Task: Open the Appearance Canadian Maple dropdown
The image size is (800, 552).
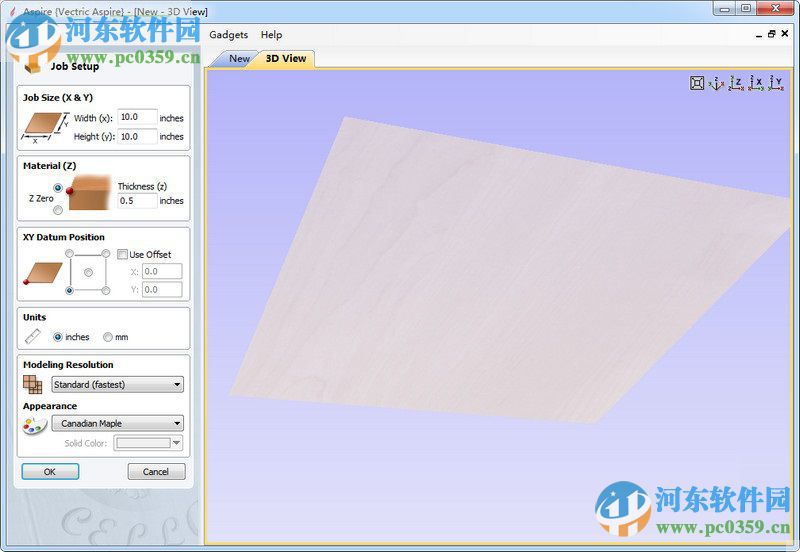Action: point(117,423)
